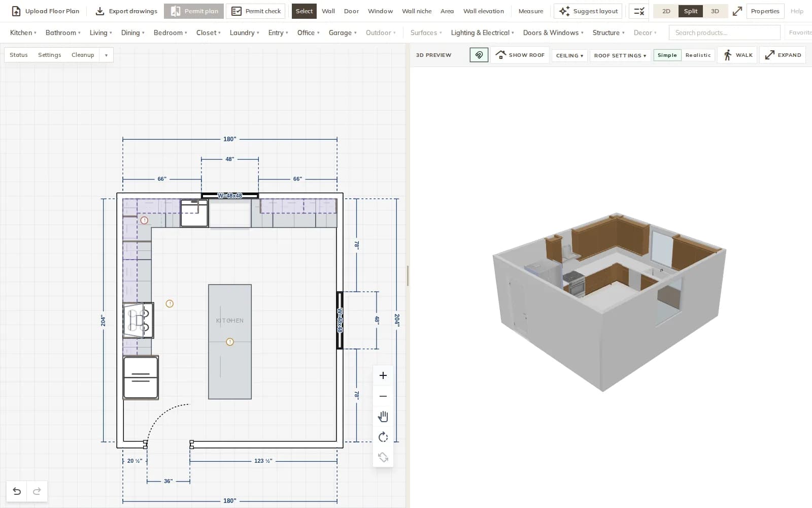Open the Properties panel
Image resolution: width=812 pixels, height=508 pixels.
(x=765, y=11)
